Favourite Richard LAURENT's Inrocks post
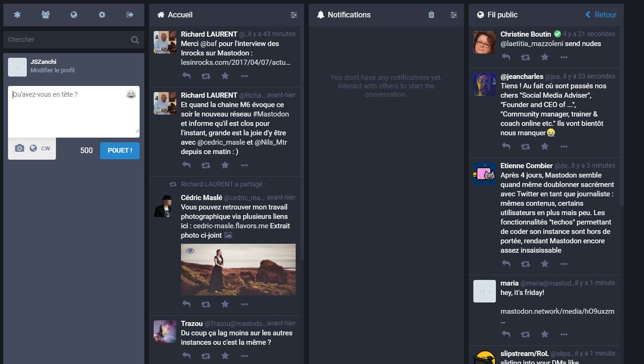The image size is (644, 364). [x=225, y=76]
